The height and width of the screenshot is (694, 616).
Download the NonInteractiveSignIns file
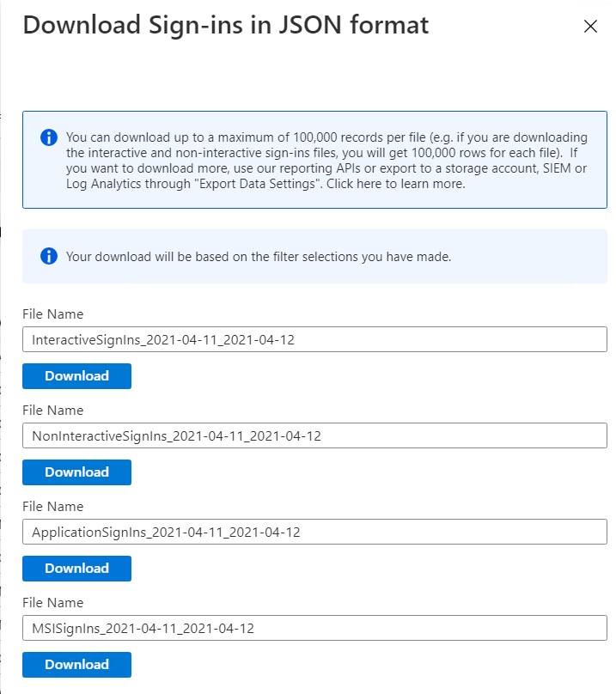click(x=76, y=472)
